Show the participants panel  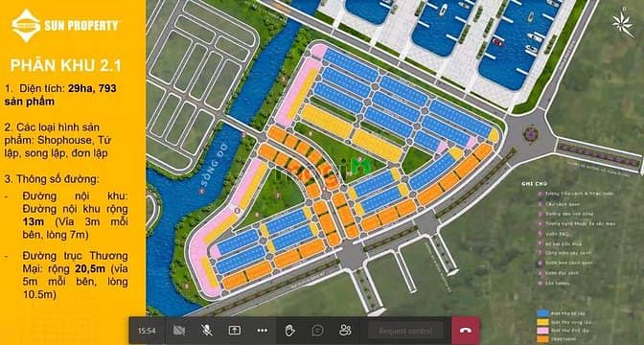345,330
